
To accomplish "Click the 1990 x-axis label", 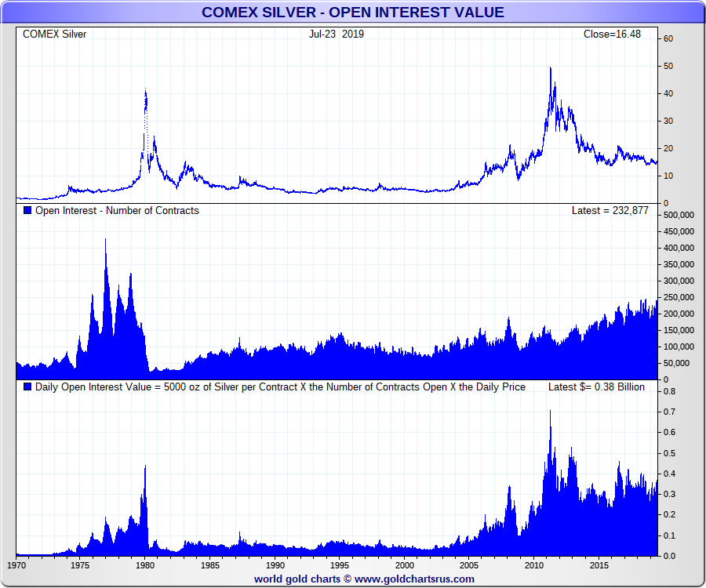I will tap(275, 565).
